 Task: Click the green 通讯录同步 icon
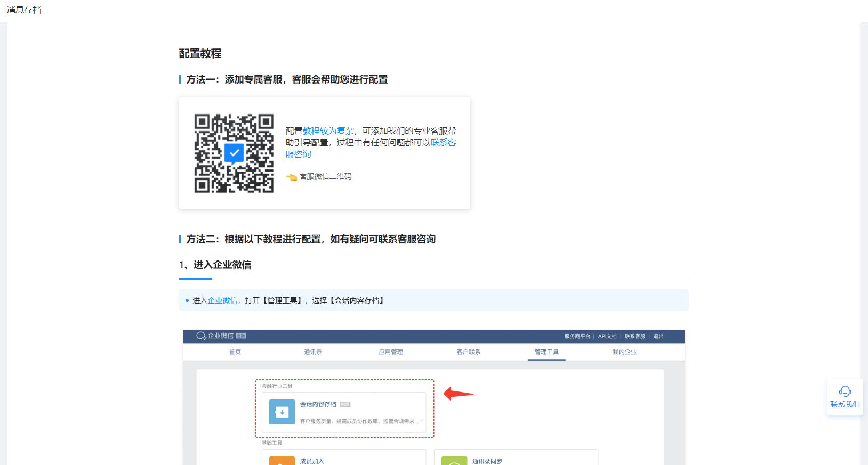pyautogui.click(x=454, y=461)
